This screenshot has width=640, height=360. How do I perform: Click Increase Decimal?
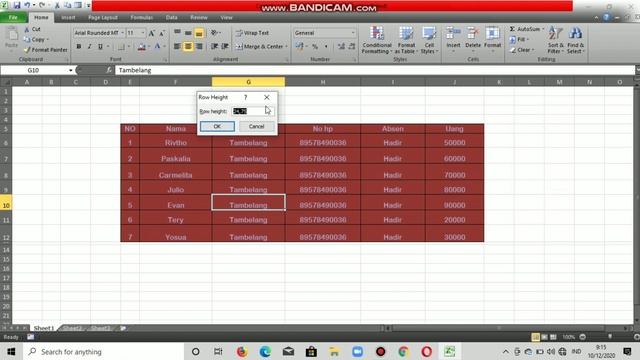(341, 47)
